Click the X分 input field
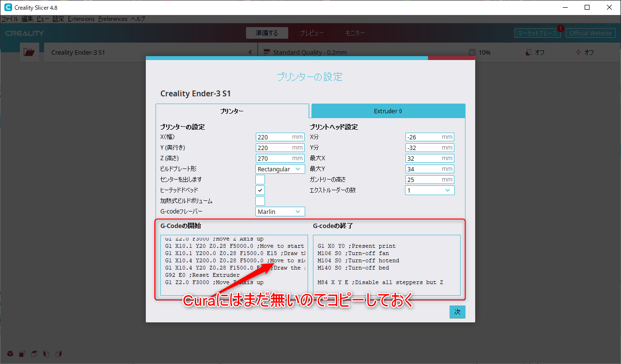Image resolution: width=621 pixels, height=364 pixels. click(x=430, y=137)
